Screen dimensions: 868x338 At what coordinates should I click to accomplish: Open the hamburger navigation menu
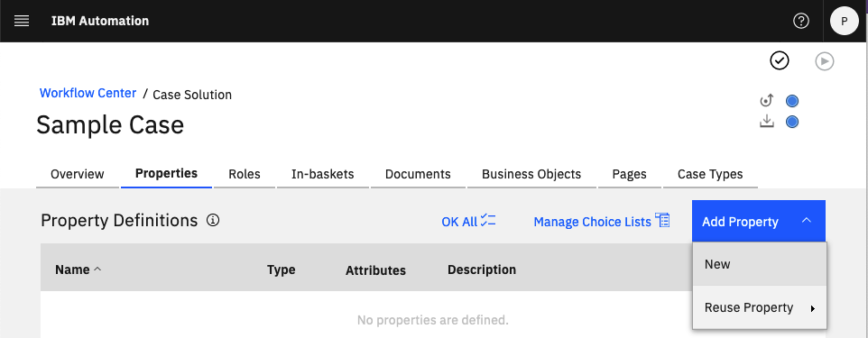[22, 21]
